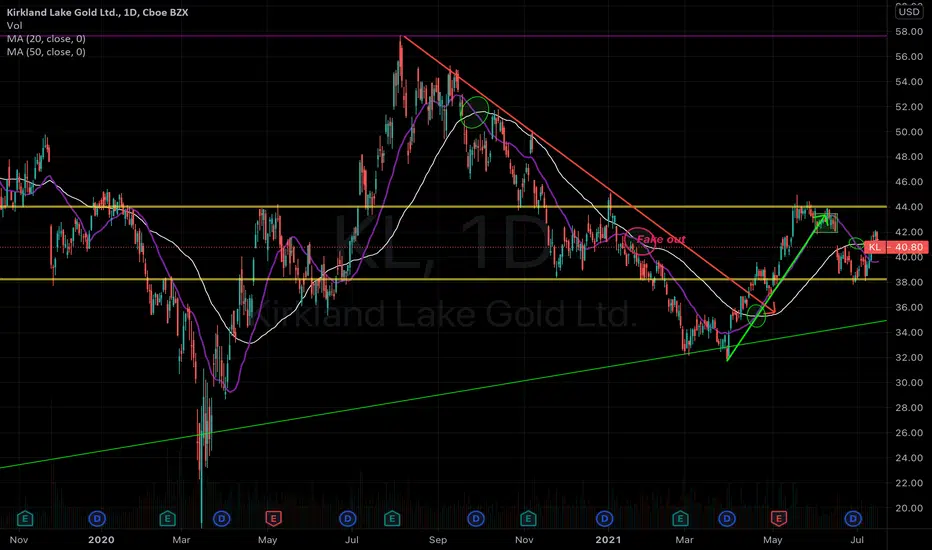Click the 28.00 price axis label

909,408
